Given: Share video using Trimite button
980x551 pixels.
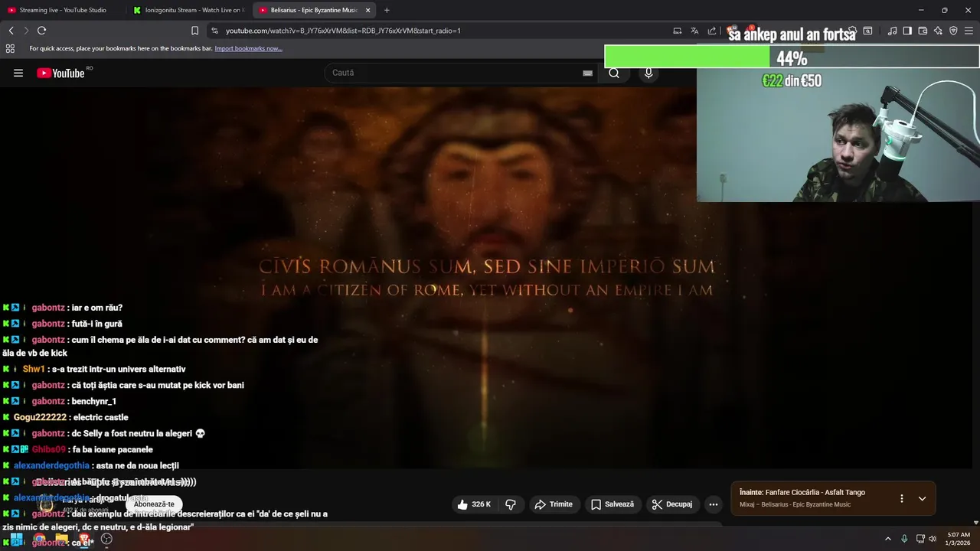Looking at the screenshot, I should (x=554, y=504).
